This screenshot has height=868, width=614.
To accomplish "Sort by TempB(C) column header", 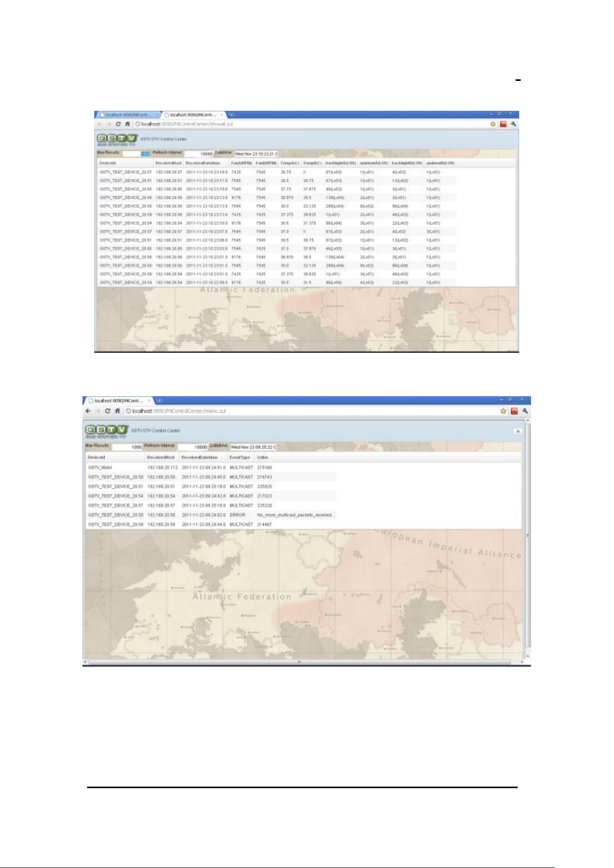I will point(312,163).
